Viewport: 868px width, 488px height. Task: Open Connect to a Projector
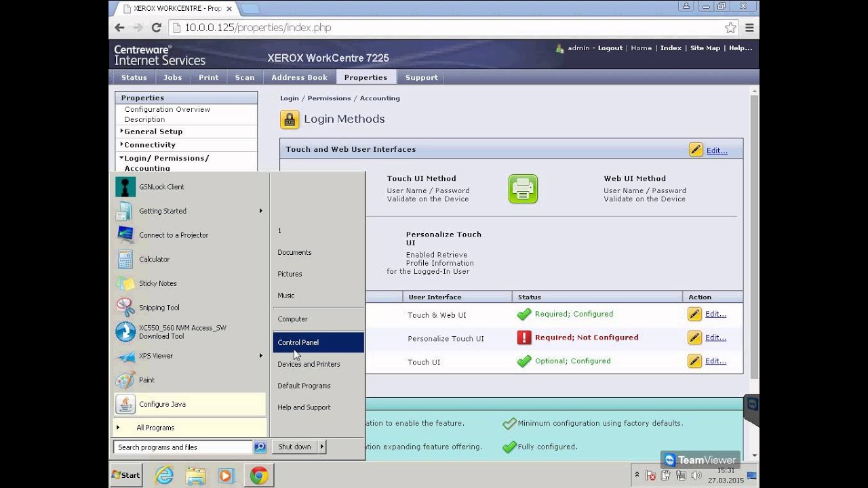[x=190, y=235]
